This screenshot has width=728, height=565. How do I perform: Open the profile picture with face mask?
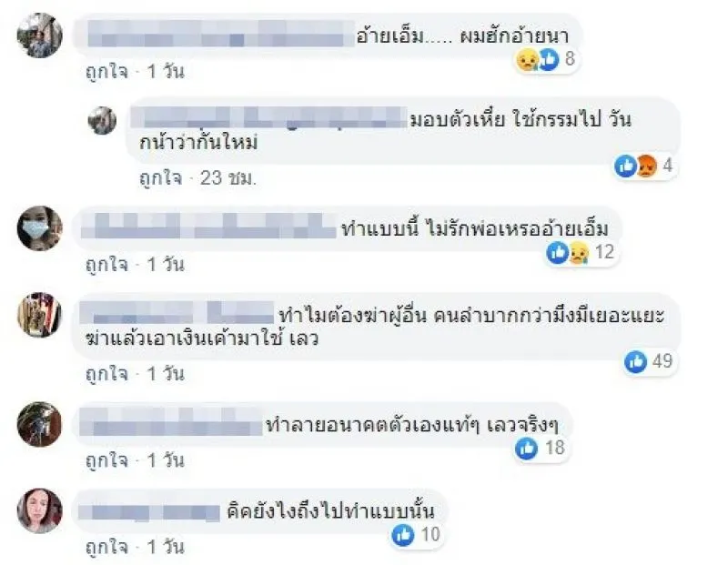pos(39,228)
